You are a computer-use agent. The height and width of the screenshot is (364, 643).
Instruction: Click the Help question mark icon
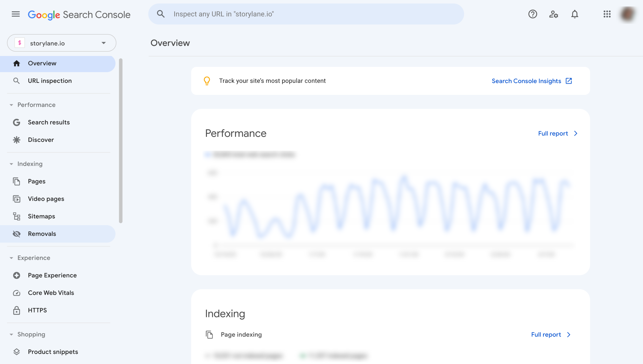pos(532,14)
